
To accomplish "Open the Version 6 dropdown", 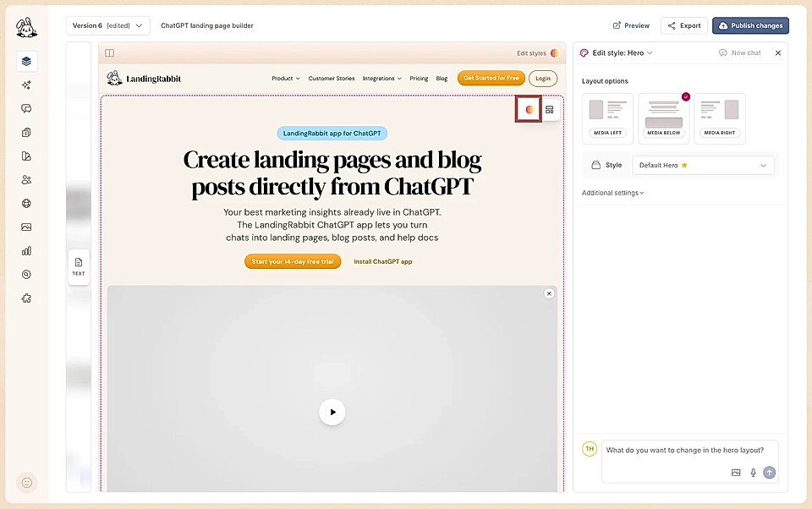I will pyautogui.click(x=107, y=25).
